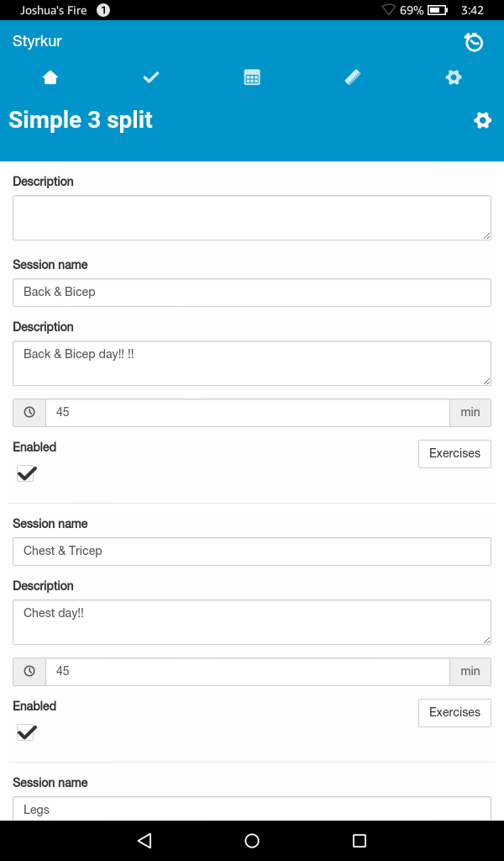Tap the timer clock icon near Styrkur title
Screen dimensions: 504x861
(x=474, y=42)
